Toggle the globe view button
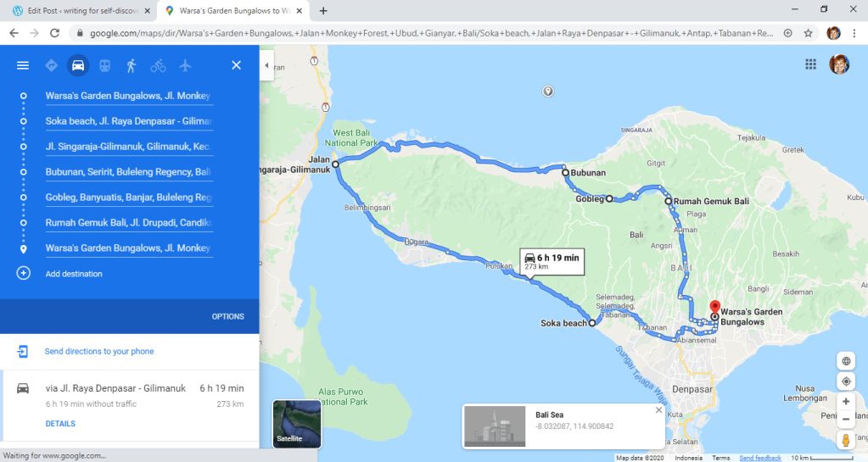This screenshot has width=868, height=462. 846,361
